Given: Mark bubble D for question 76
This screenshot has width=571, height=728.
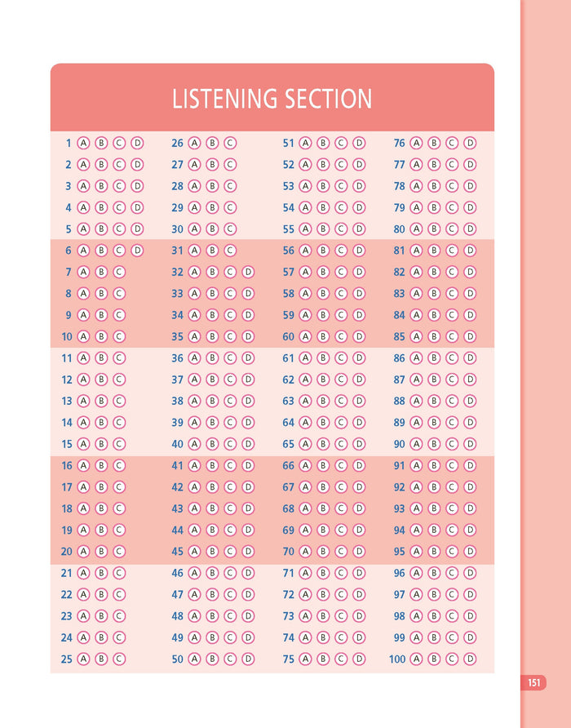Looking at the screenshot, I should 470,143.
